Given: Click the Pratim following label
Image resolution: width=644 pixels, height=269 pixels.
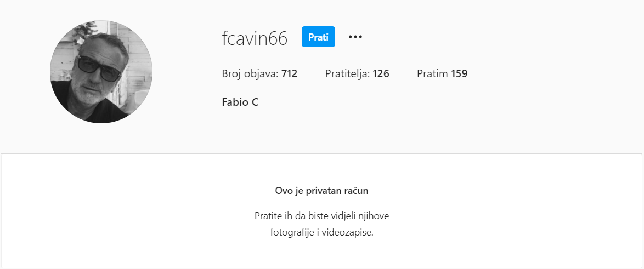Looking at the screenshot, I should [432, 74].
